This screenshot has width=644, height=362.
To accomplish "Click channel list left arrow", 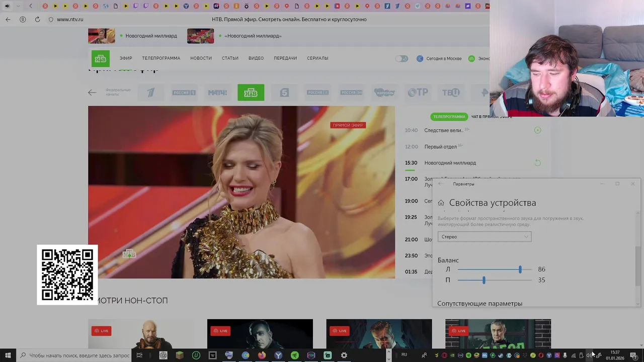I will tap(92, 92).
